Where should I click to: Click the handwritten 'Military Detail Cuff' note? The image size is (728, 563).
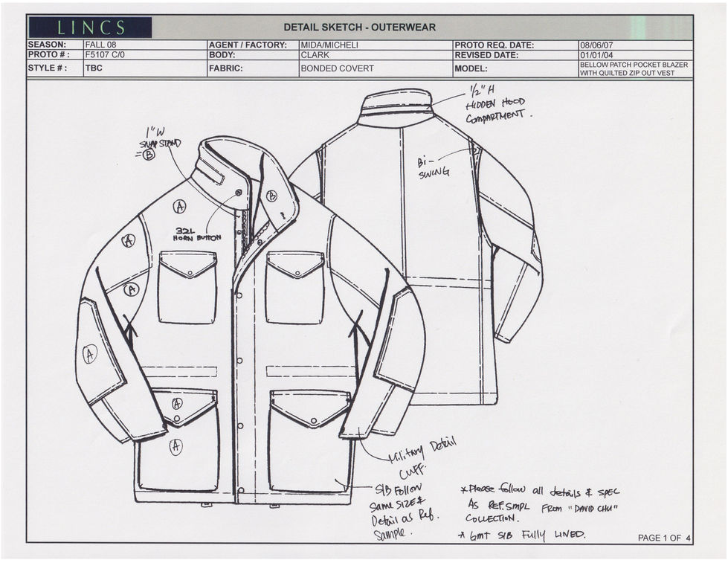(x=422, y=457)
